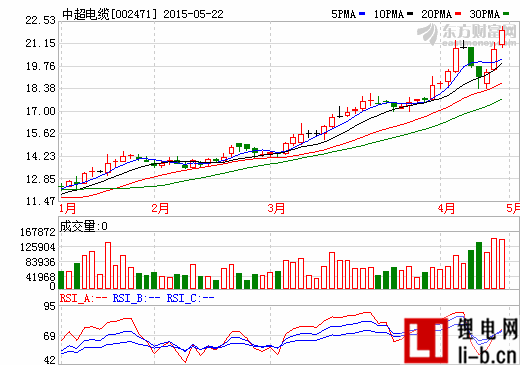This screenshot has width=520, height=365.
Task: Click the 5PMA blue legend swatch
Action: (362, 14)
